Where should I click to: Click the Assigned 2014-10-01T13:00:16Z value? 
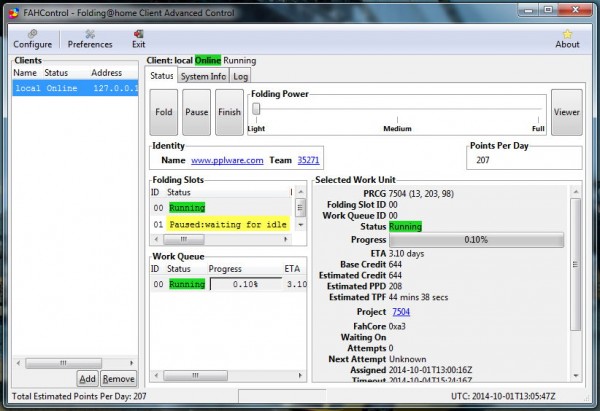click(x=430, y=370)
